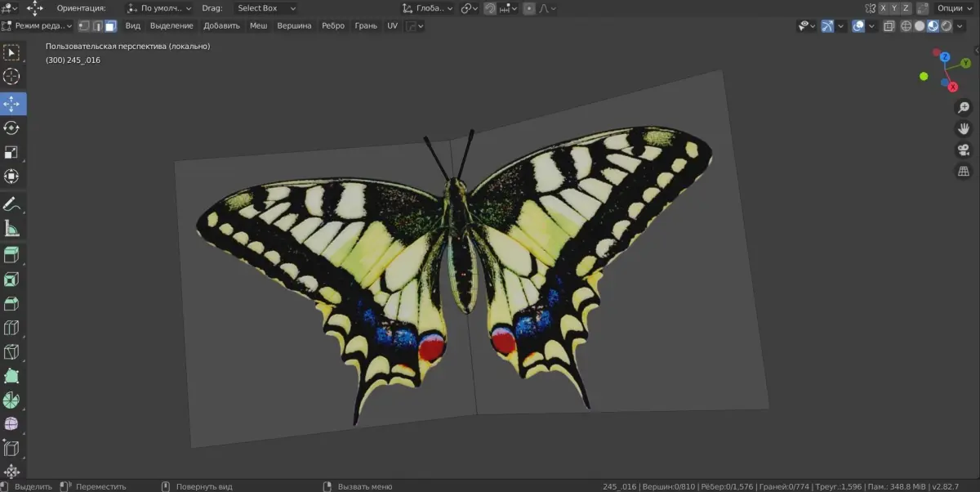980x492 pixels.
Task: Click the hand pan view icon
Action: click(x=964, y=128)
